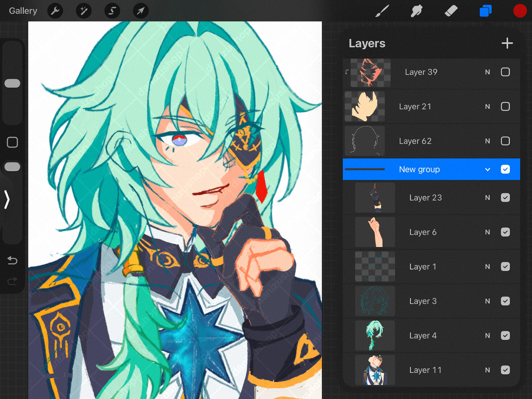The height and width of the screenshot is (399, 532).
Task: Select Layer 4 in the layers list
Action: tap(423, 336)
